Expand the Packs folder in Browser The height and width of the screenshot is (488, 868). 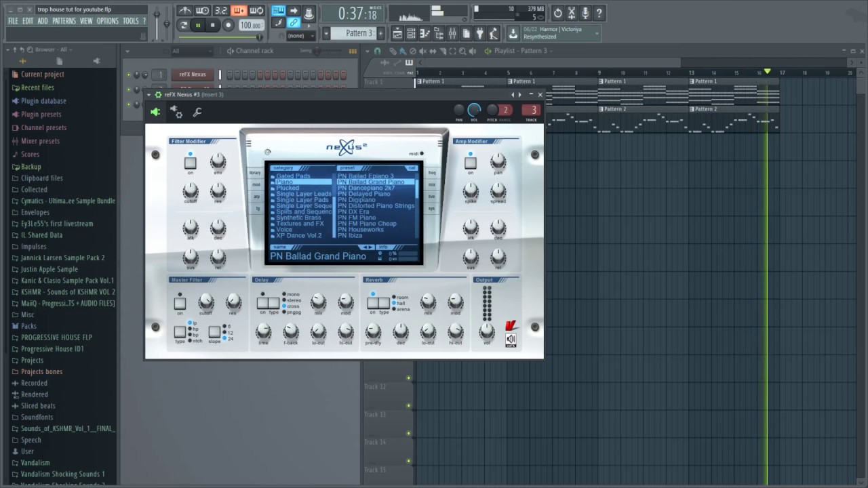(28, 325)
